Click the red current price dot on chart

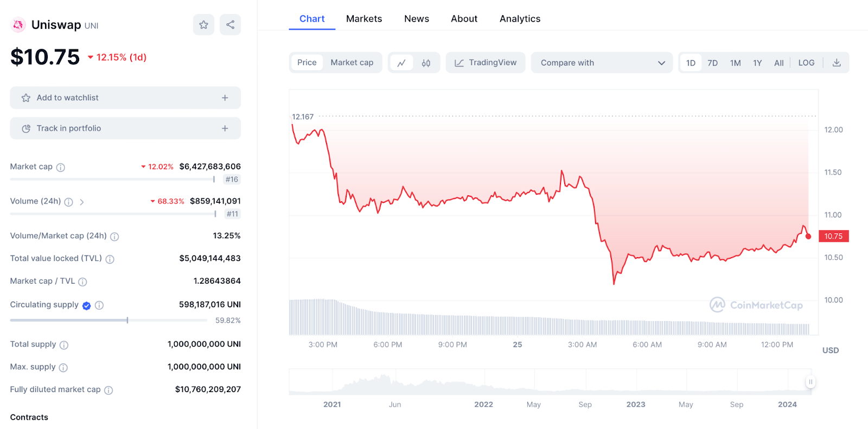808,236
